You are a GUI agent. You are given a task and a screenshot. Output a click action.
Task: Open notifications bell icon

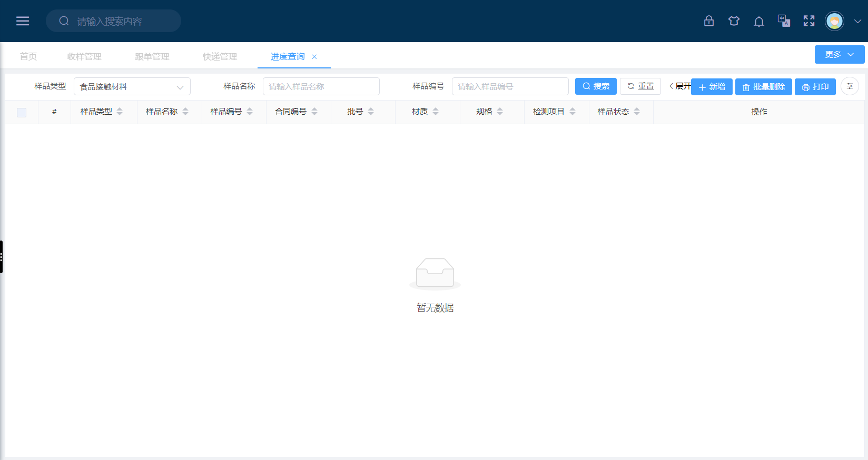tap(759, 21)
